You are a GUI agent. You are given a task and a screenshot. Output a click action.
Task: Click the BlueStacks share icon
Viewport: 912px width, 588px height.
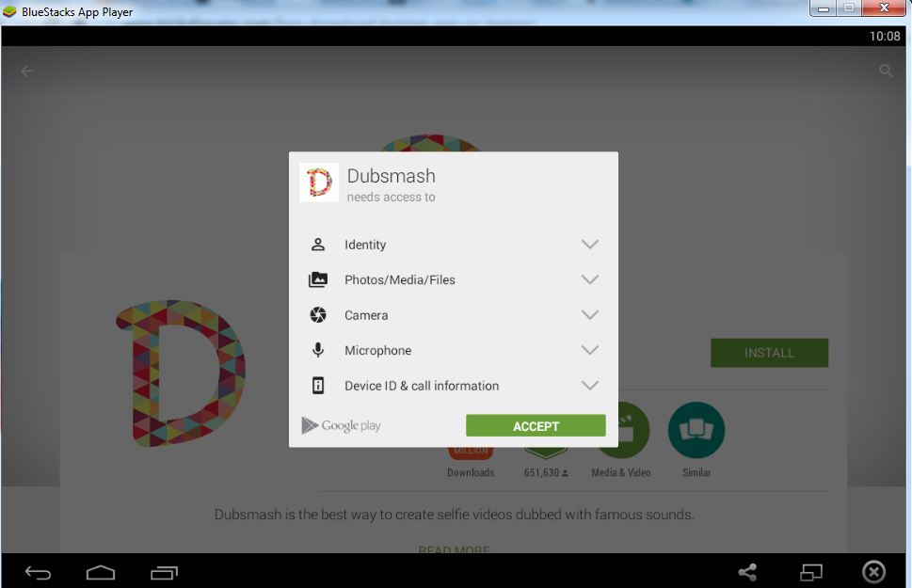[747, 572]
